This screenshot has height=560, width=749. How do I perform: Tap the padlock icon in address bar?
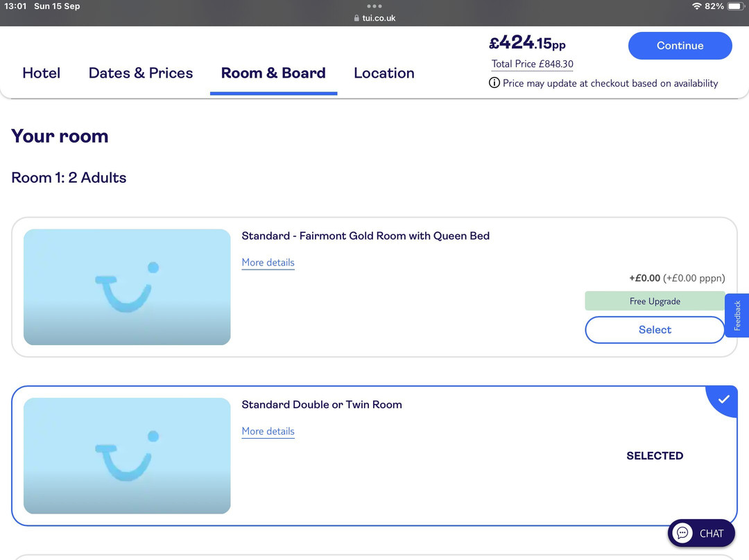356,19
